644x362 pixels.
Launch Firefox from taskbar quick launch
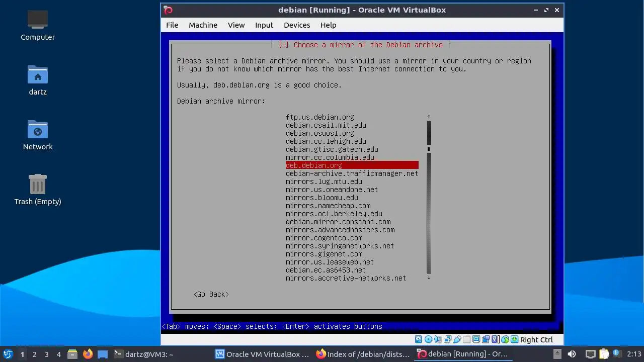pos(88,354)
